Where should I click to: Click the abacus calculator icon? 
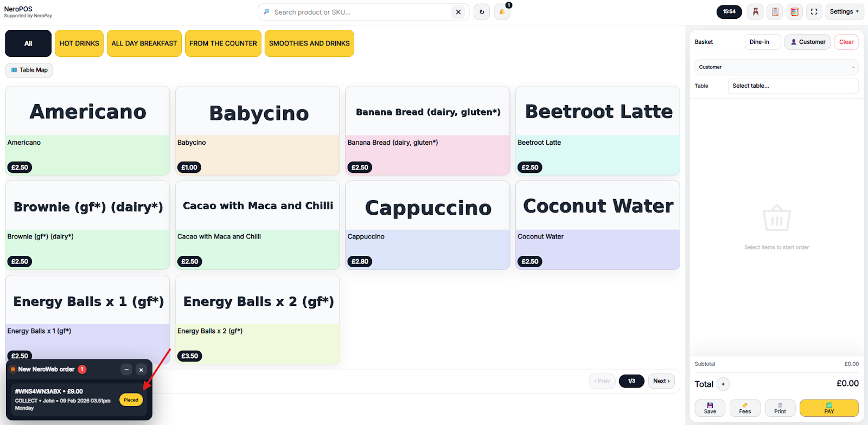coord(795,12)
